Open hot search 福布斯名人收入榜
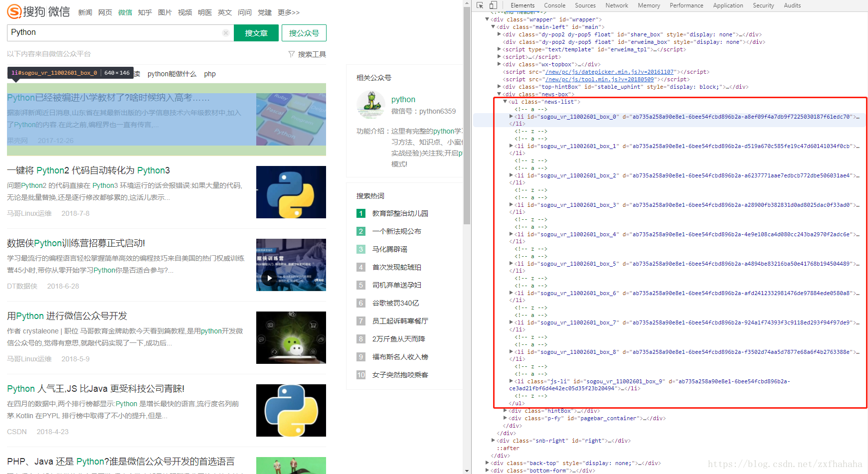 click(400, 357)
